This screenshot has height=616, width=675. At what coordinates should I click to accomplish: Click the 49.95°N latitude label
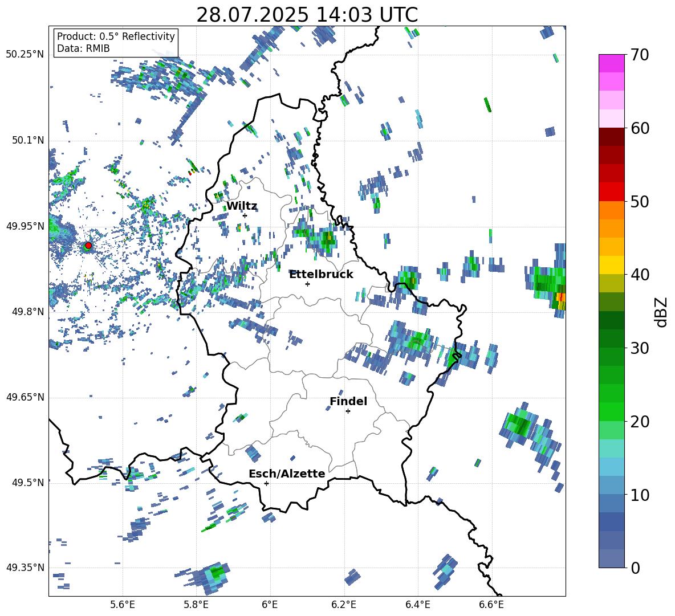coord(25,226)
